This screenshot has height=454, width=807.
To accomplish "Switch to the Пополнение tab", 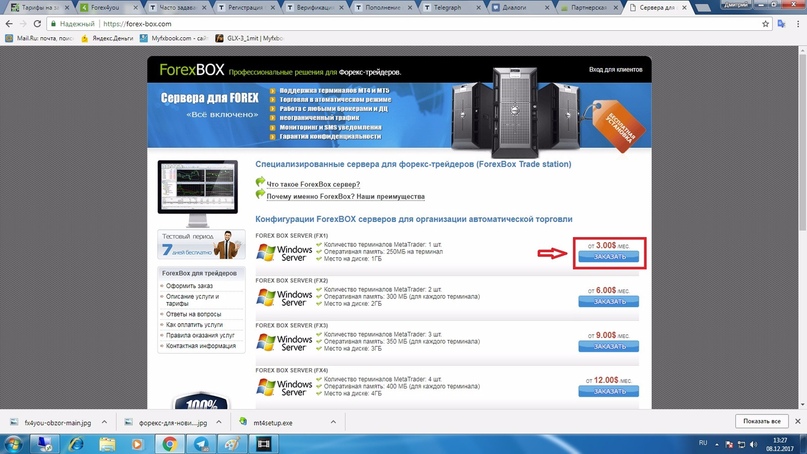I will click(x=381, y=7).
